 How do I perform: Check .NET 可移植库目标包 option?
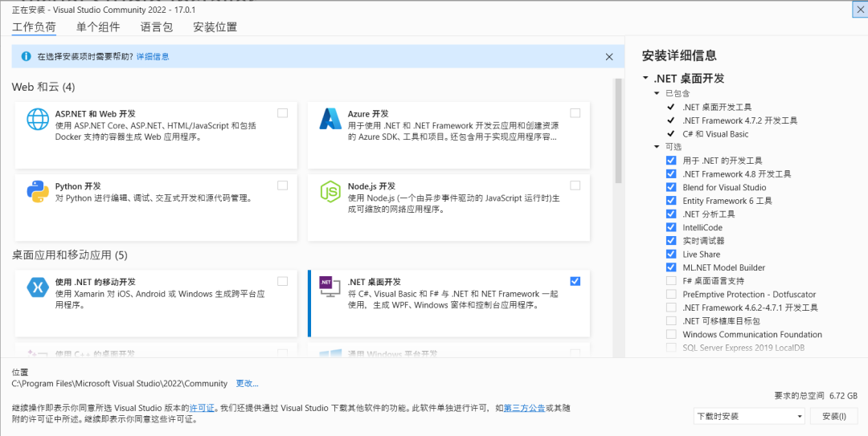[x=671, y=321]
